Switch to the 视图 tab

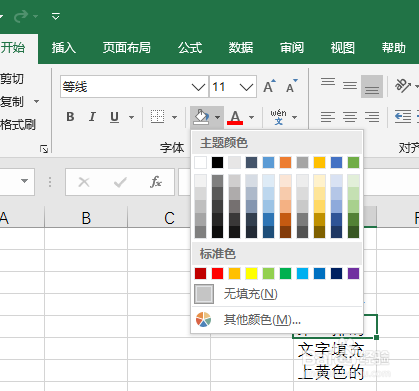click(x=343, y=48)
